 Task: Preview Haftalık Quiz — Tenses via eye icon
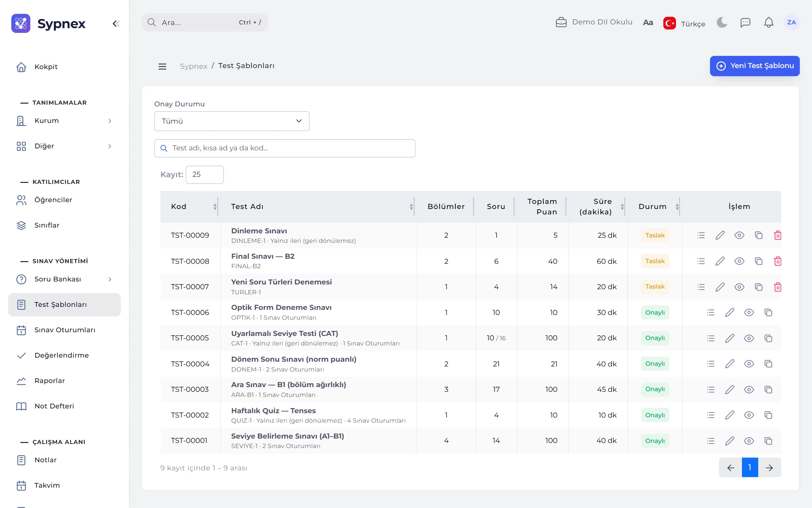(x=749, y=415)
